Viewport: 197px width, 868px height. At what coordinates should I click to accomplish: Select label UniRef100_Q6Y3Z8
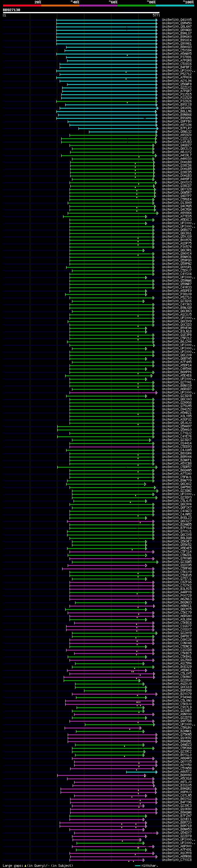[177, 189]
